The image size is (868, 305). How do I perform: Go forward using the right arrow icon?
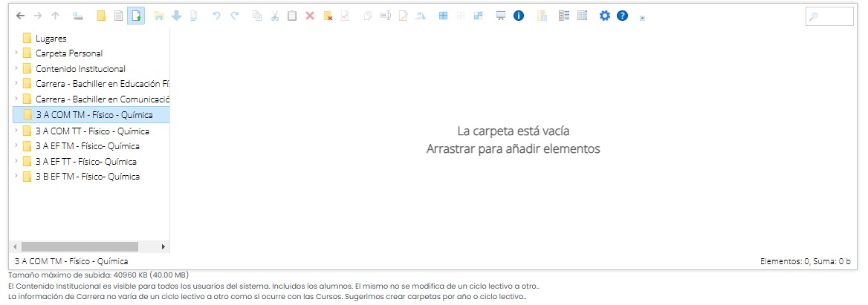(x=38, y=16)
